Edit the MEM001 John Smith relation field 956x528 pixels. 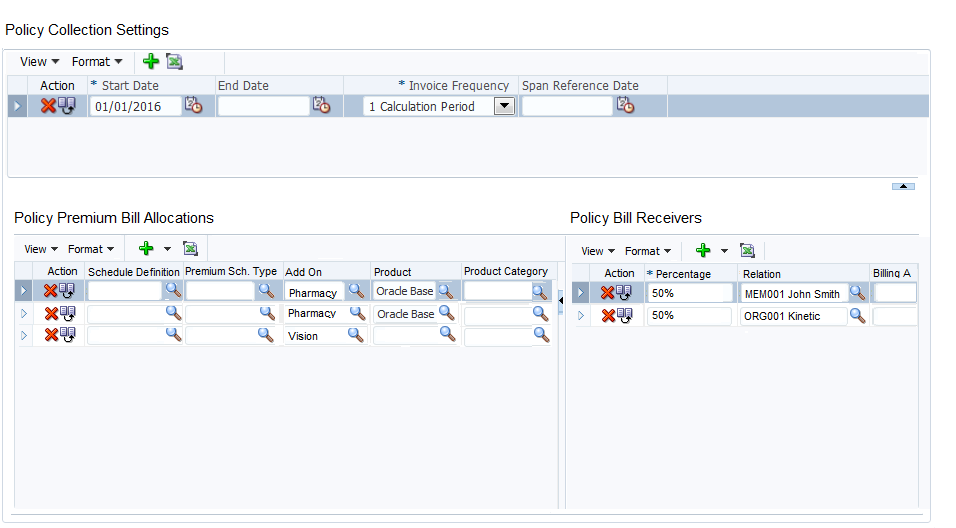coord(794,294)
